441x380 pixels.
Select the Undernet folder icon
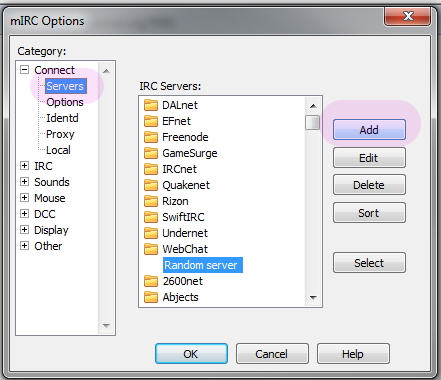[x=151, y=233]
